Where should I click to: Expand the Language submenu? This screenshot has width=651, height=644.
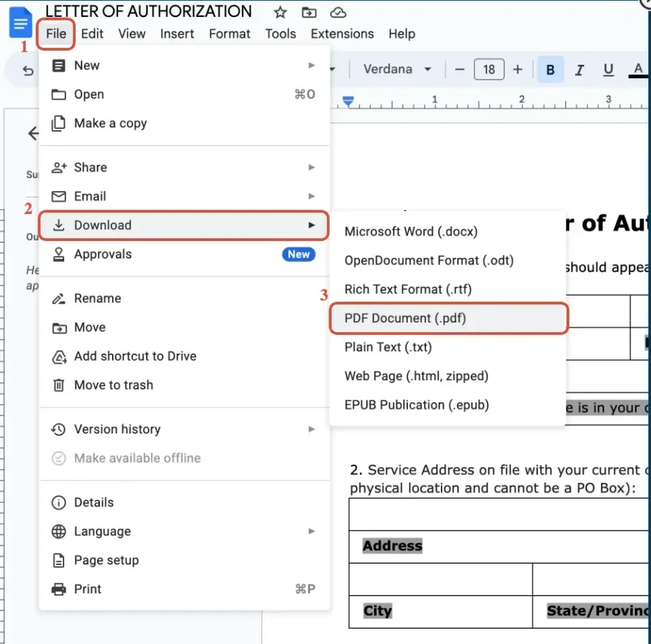[x=184, y=531]
